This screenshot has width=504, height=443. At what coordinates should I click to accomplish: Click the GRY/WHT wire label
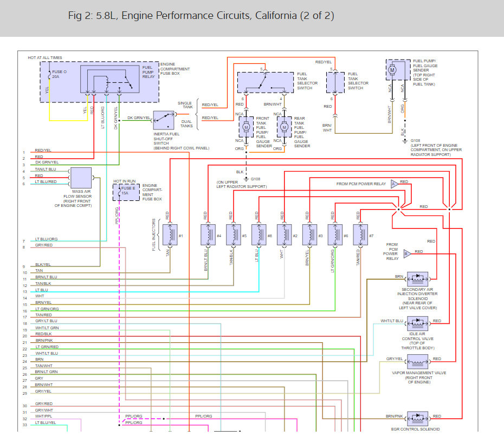click(x=44, y=410)
